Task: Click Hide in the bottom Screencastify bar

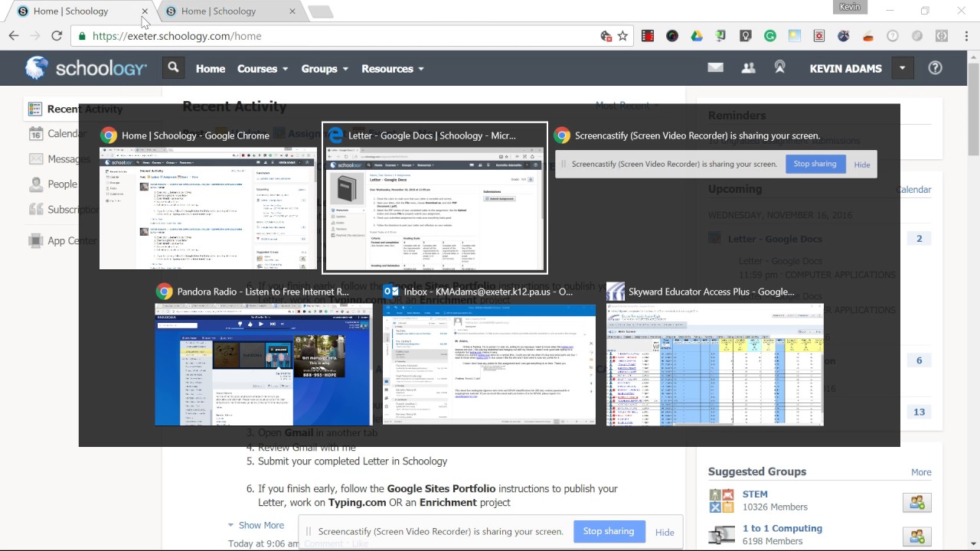Action: pos(665,532)
